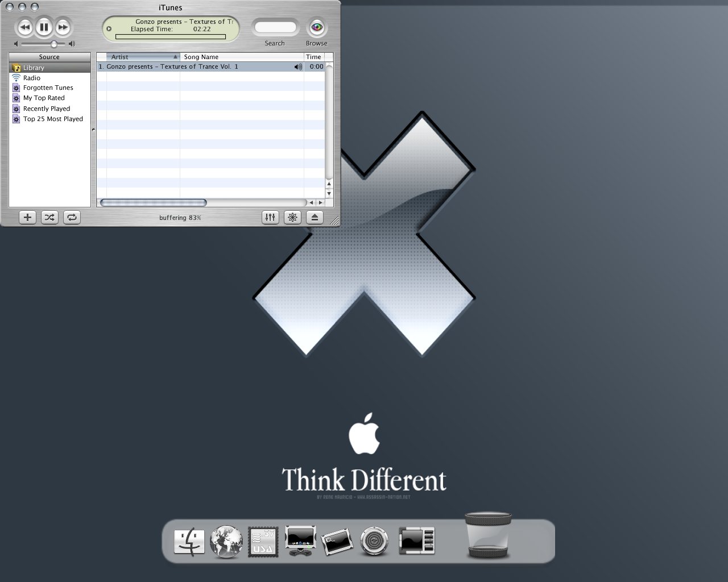Click the now-playing speaker icon in the row
728x582 pixels.
pos(298,66)
